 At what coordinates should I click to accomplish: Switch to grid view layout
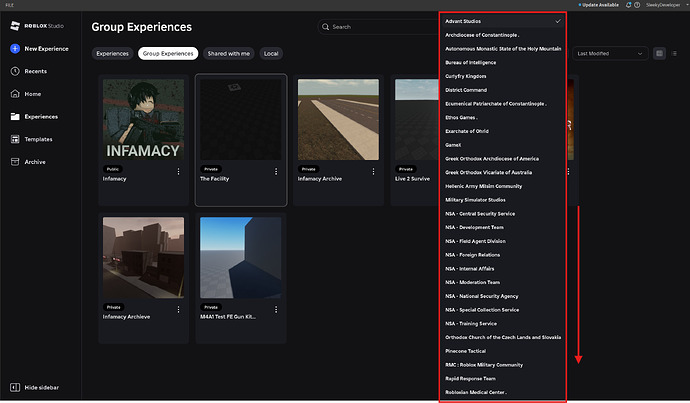point(659,54)
